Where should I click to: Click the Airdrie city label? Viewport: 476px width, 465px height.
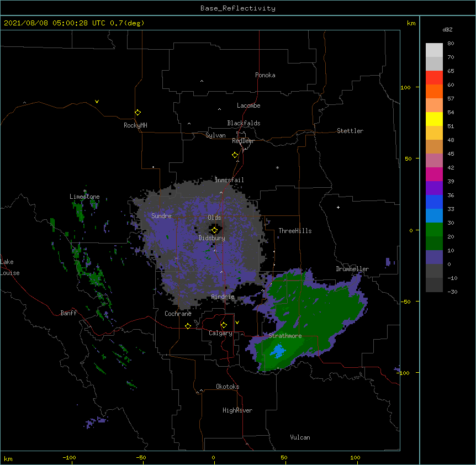223,297
